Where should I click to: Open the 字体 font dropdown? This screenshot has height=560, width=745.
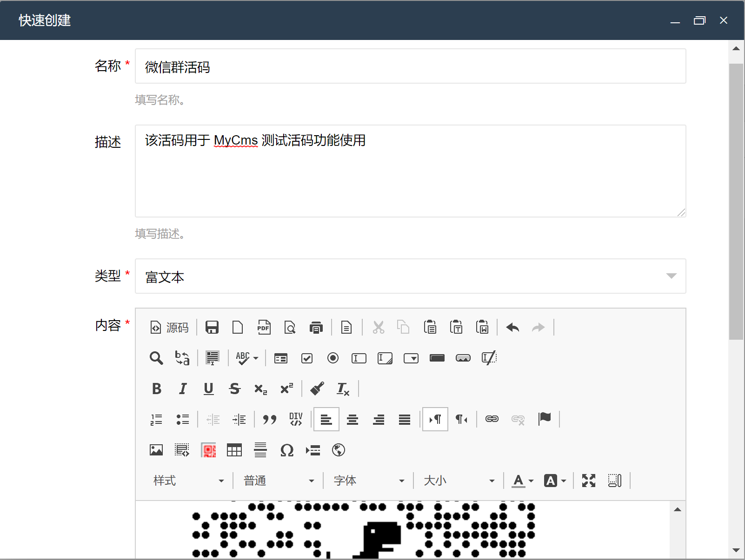pyautogui.click(x=369, y=481)
